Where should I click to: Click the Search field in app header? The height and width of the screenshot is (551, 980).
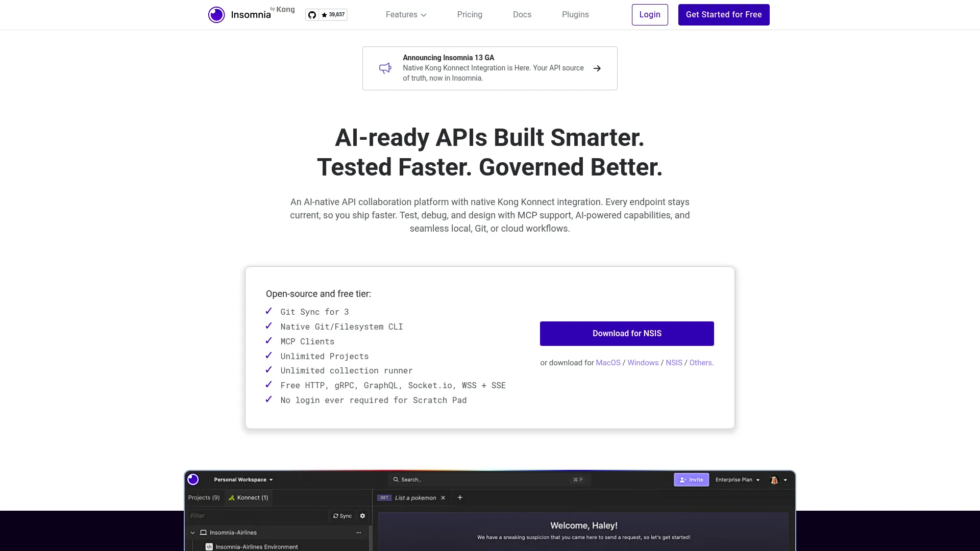click(489, 480)
